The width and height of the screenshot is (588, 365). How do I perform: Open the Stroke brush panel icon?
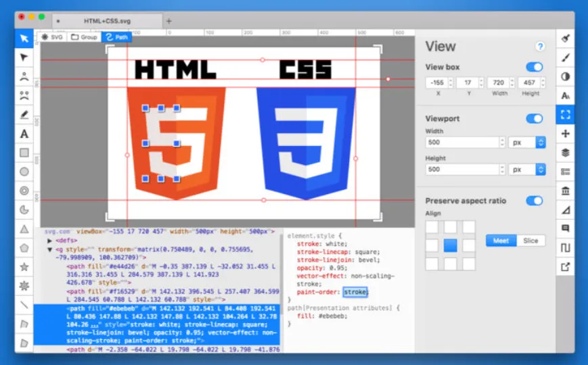pyautogui.click(x=566, y=57)
